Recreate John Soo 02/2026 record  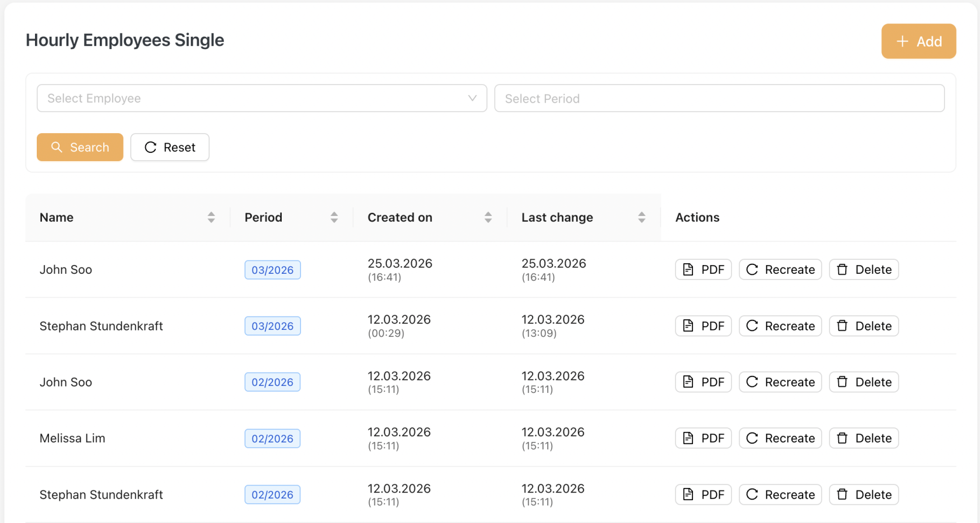coord(780,382)
